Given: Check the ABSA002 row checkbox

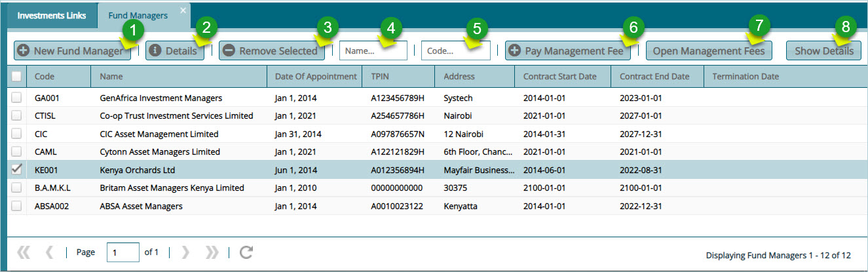Looking at the screenshot, I should (17, 206).
